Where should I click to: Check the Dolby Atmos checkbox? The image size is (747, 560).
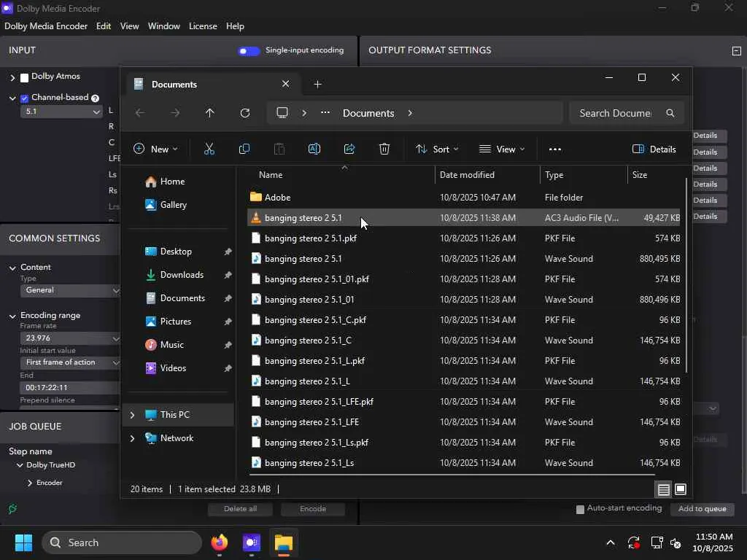point(25,77)
